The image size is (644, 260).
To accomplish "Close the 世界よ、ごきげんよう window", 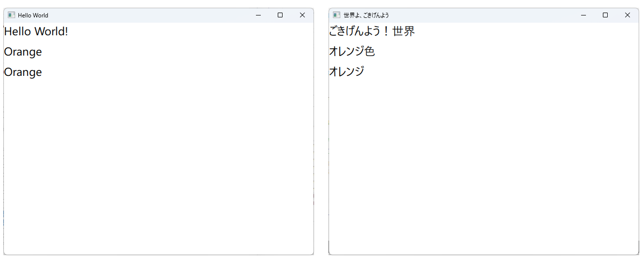I will tap(628, 15).
